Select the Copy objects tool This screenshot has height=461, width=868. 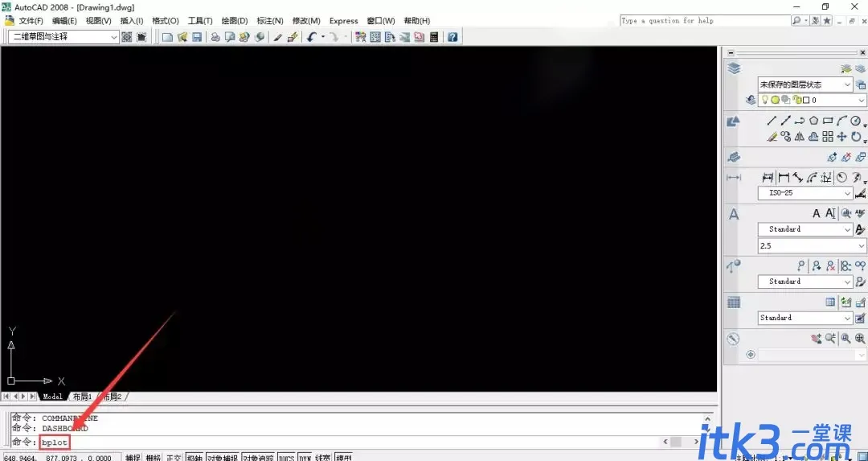coord(785,136)
